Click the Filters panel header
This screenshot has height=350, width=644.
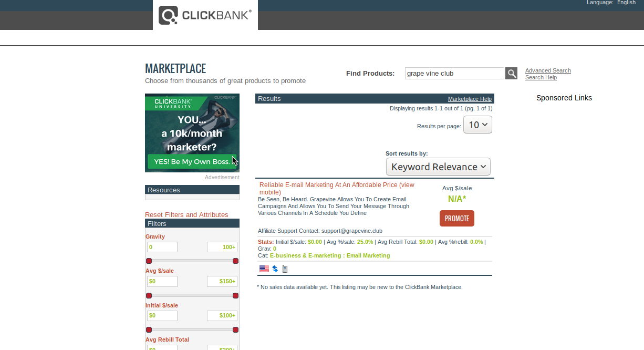(192, 223)
